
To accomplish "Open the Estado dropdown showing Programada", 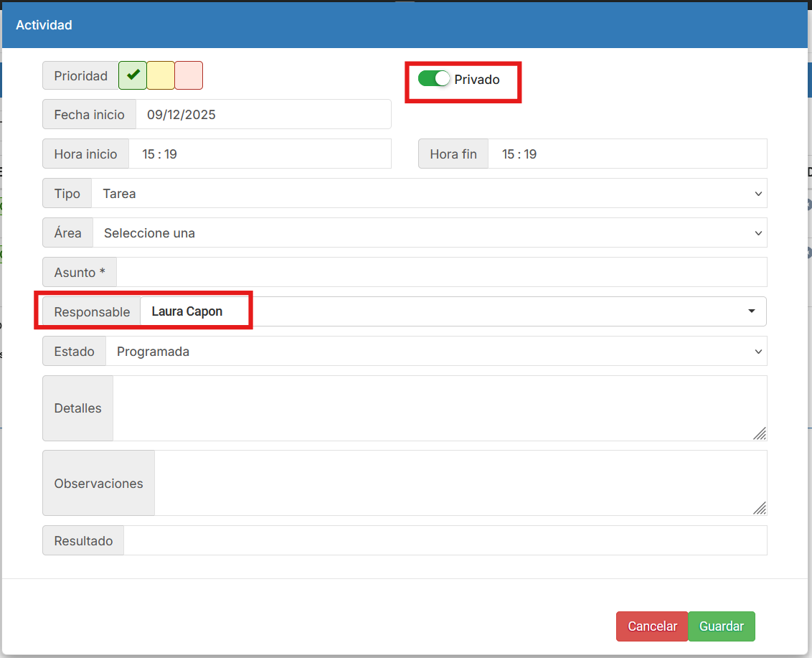I will point(435,352).
